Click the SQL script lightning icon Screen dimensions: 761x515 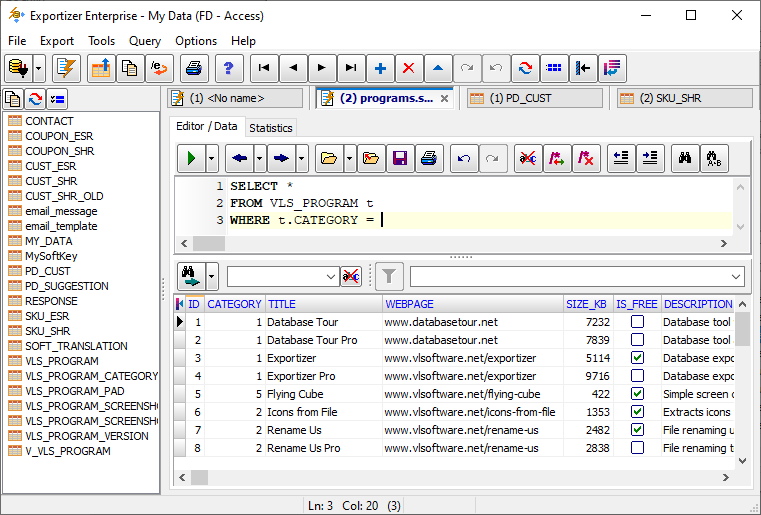[x=66, y=68]
